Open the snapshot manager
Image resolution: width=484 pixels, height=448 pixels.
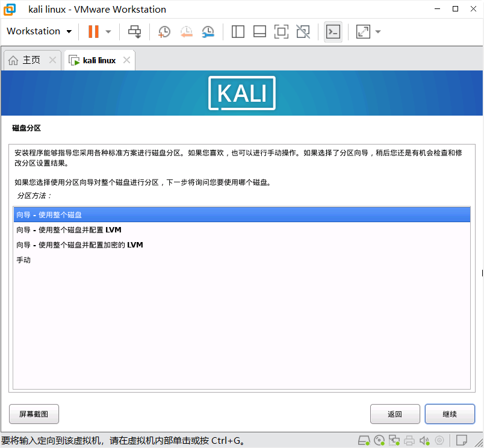point(208,31)
